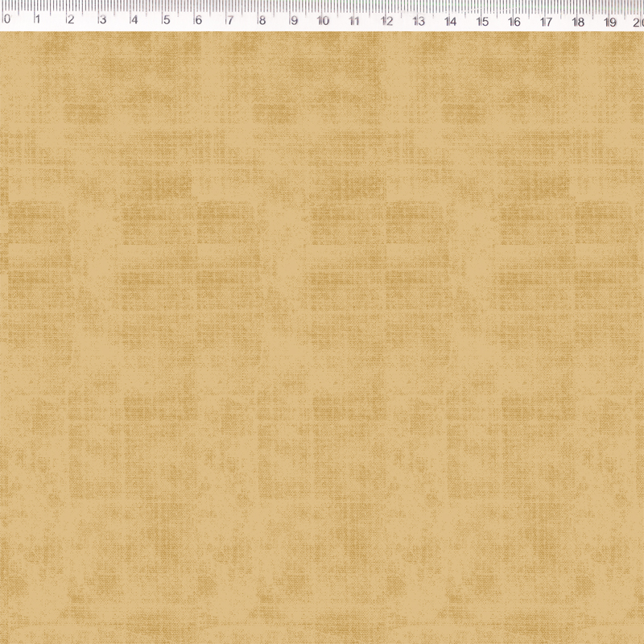Click the number 13 on the ruler

(418, 19)
